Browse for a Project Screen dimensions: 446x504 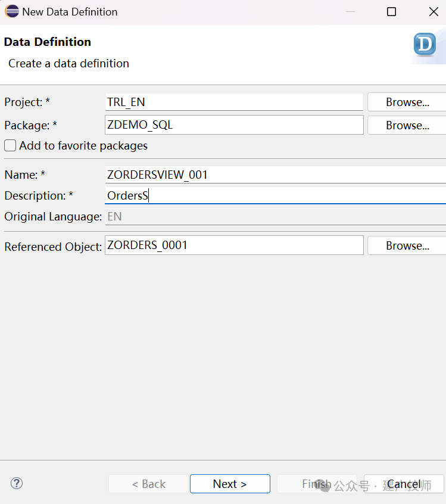(x=407, y=102)
